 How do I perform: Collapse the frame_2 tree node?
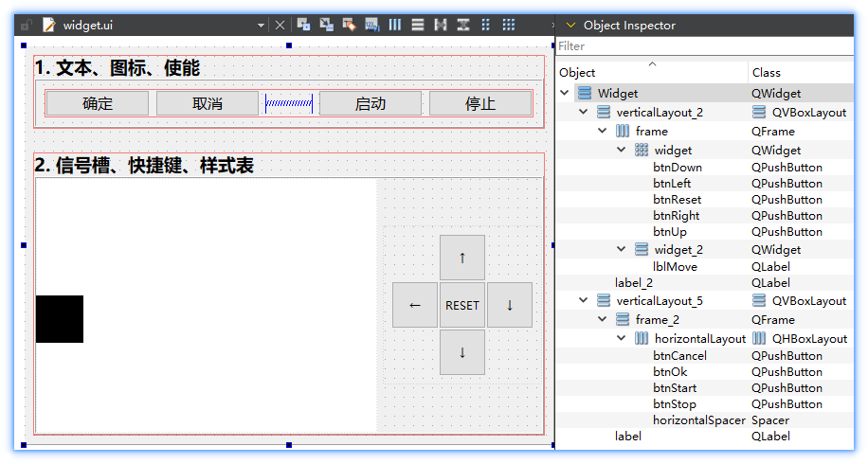click(603, 320)
